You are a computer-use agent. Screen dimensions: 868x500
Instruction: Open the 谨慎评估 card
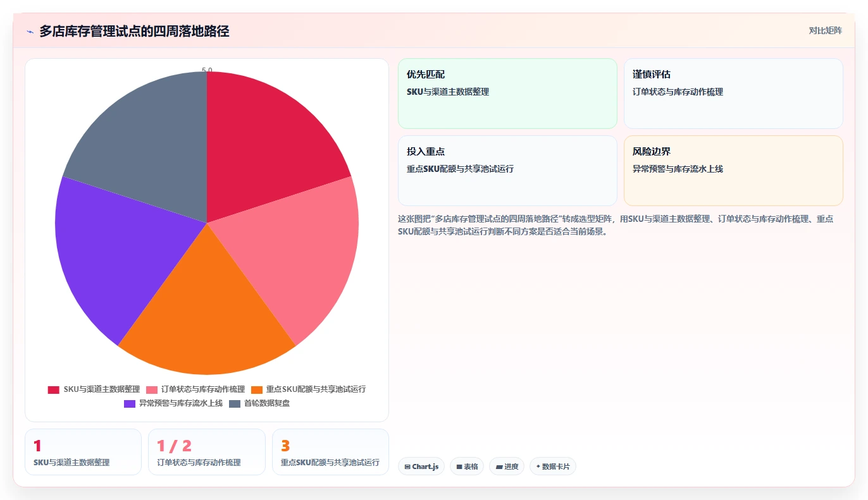pyautogui.click(x=733, y=94)
